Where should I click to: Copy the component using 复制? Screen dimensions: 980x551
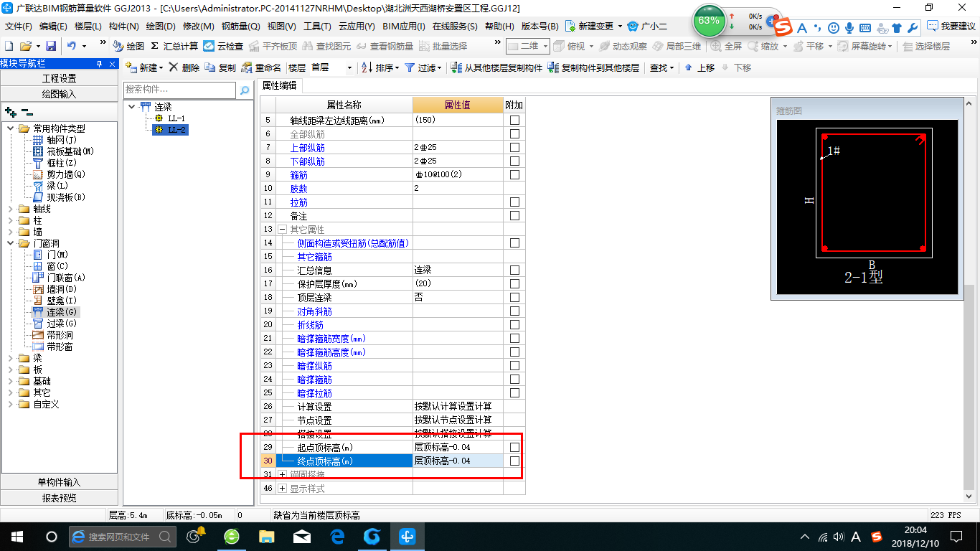220,67
